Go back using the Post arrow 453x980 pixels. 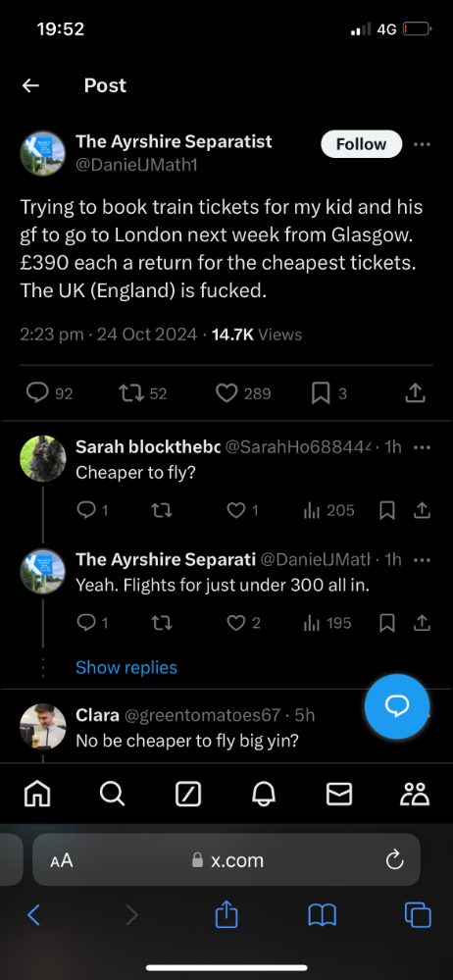(30, 85)
